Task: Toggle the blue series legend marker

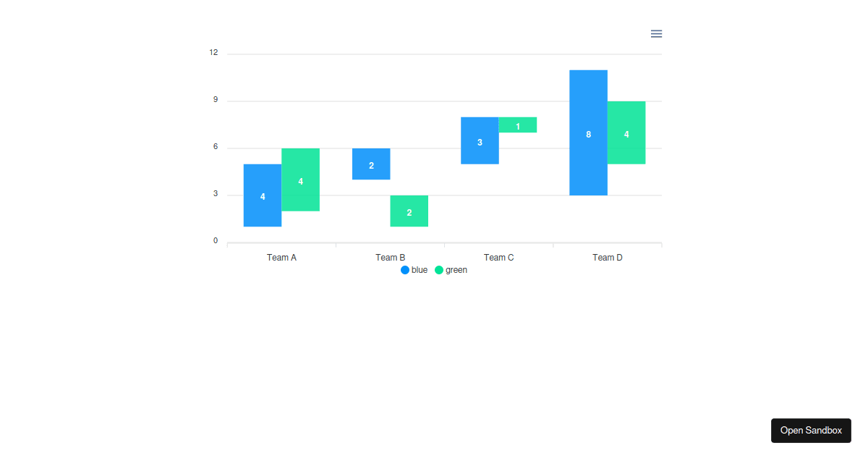Action: tap(405, 270)
